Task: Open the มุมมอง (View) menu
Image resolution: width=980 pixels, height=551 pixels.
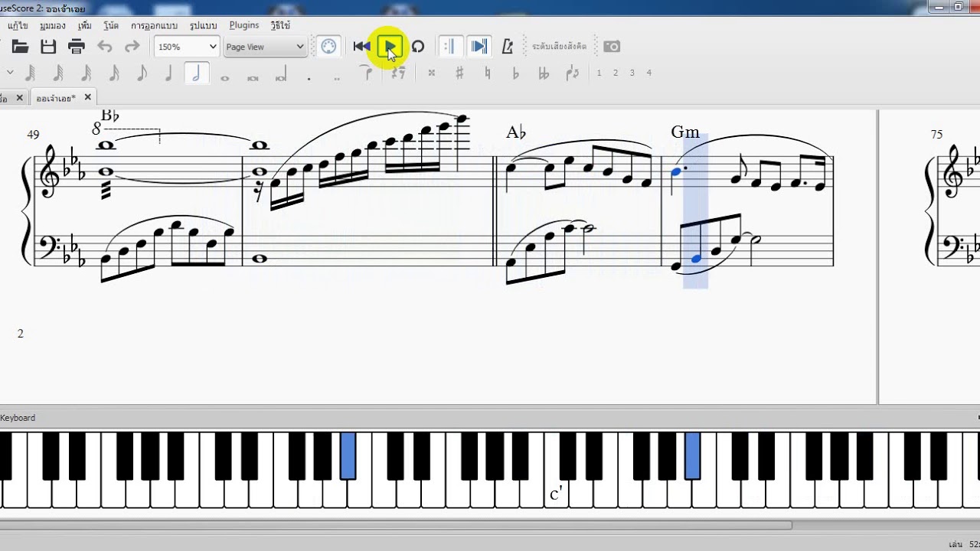Action: (x=53, y=25)
